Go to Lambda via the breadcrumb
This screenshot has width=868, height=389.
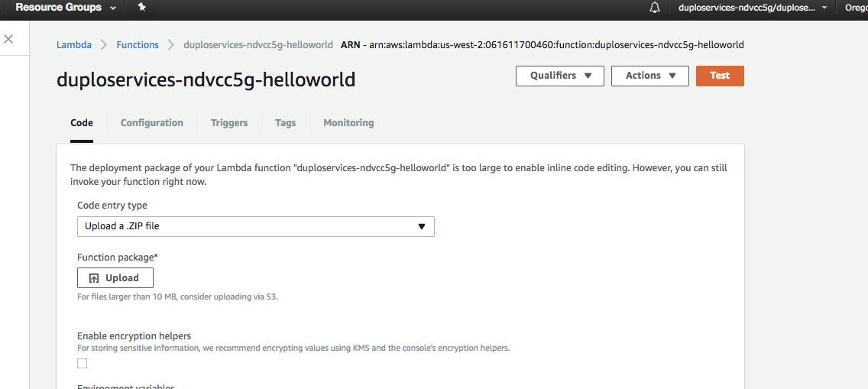coord(74,44)
